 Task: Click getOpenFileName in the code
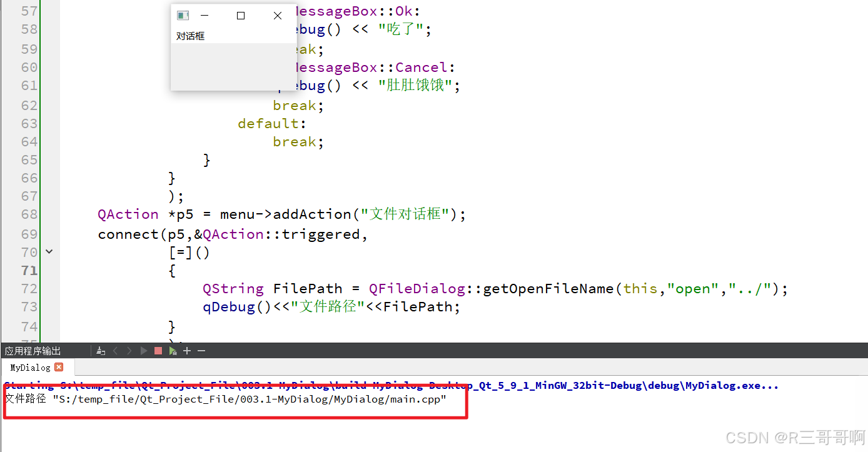pyautogui.click(x=549, y=289)
